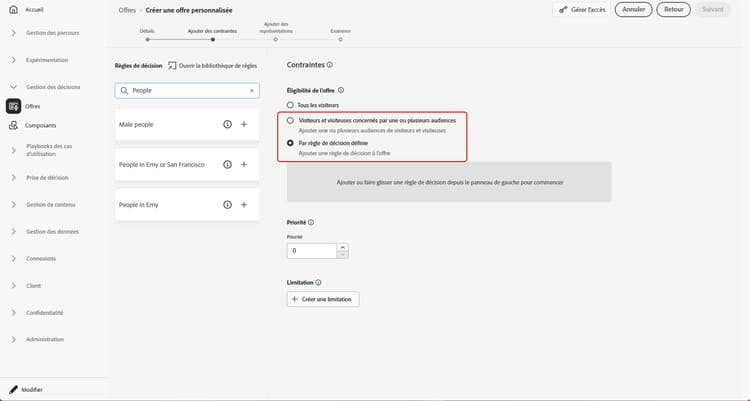This screenshot has height=401, width=750.
Task: Increase the Priorité value
Action: 342,247
